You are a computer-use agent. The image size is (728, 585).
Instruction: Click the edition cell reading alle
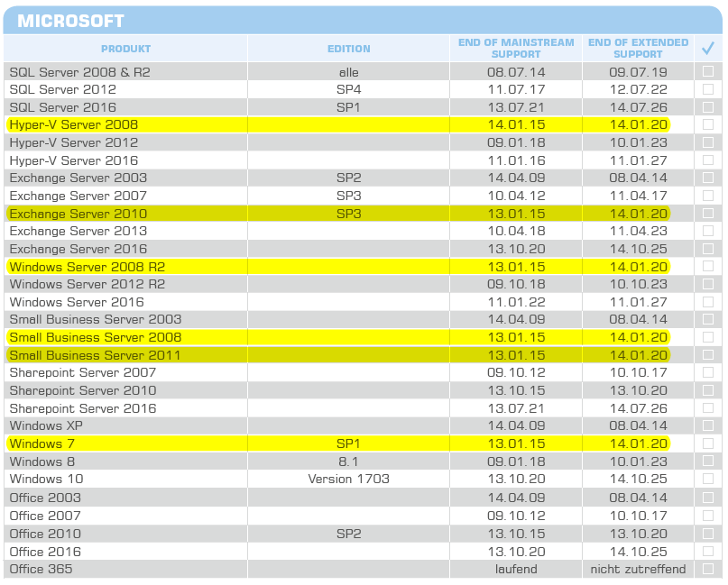pyautogui.click(x=349, y=72)
